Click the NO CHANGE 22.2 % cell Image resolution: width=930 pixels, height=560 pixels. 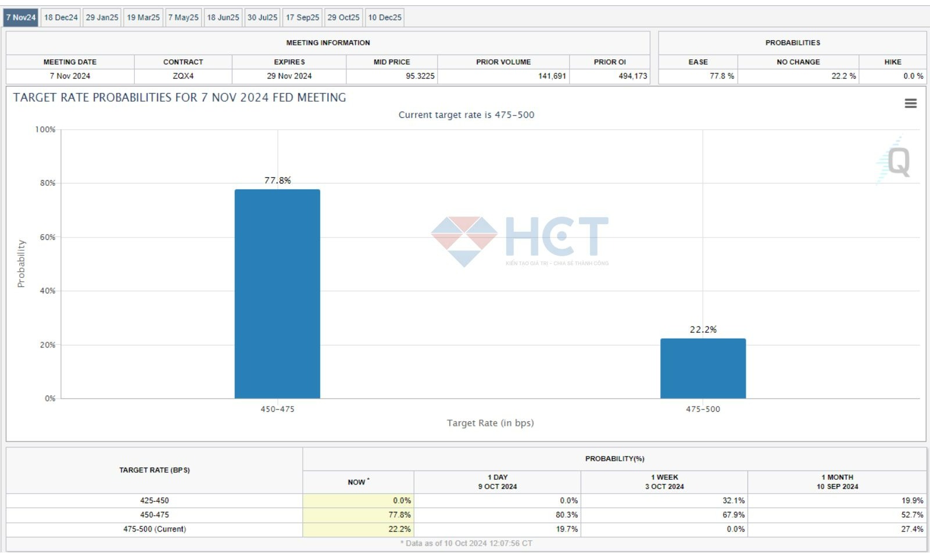[798, 76]
